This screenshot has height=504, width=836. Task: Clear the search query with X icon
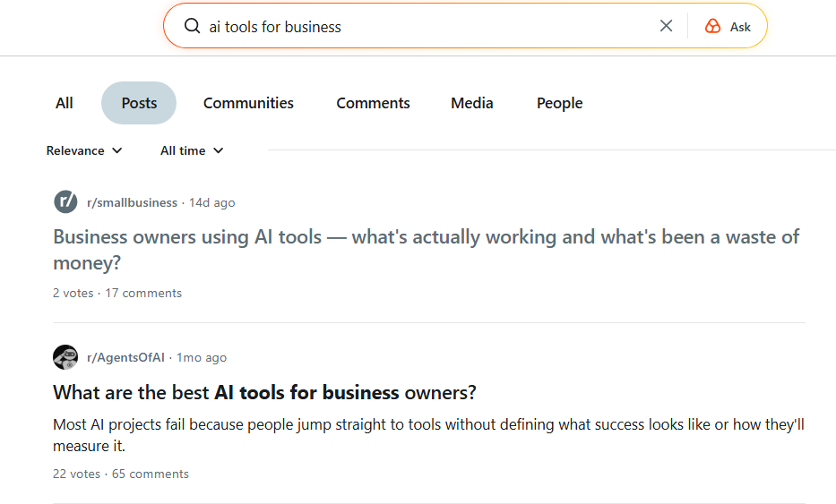[x=666, y=26]
